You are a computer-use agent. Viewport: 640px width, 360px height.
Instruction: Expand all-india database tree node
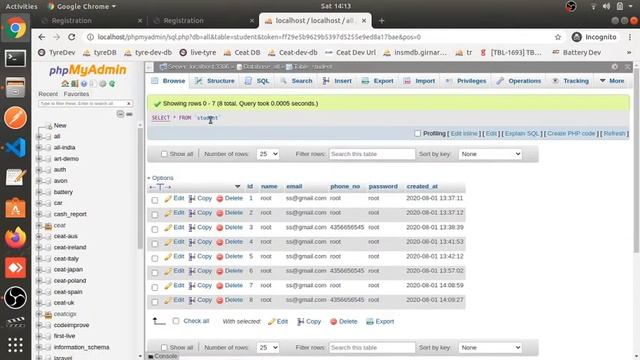click(x=40, y=147)
